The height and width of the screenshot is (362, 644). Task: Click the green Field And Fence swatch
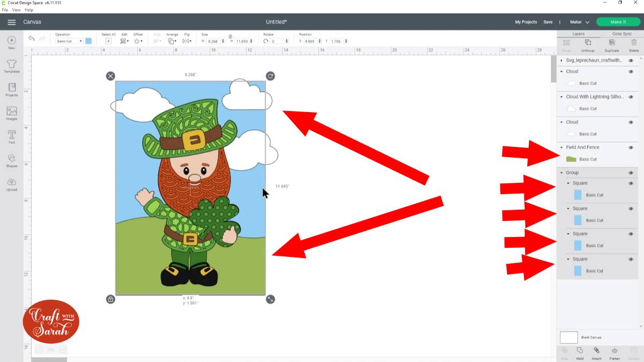[x=571, y=159]
